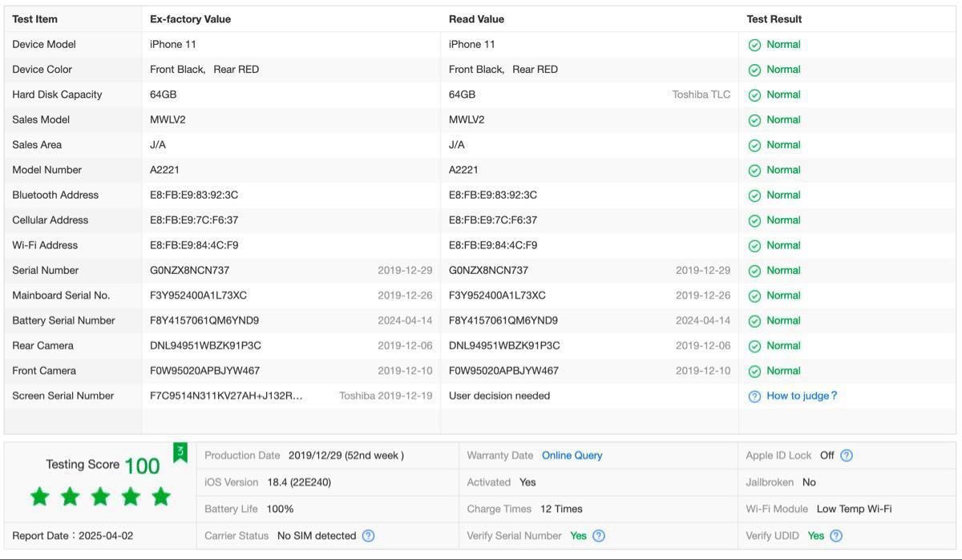Viewport: 962px width, 560px height.
Task: Click the iOS Version value 18.4 (22E240)
Action: [299, 482]
